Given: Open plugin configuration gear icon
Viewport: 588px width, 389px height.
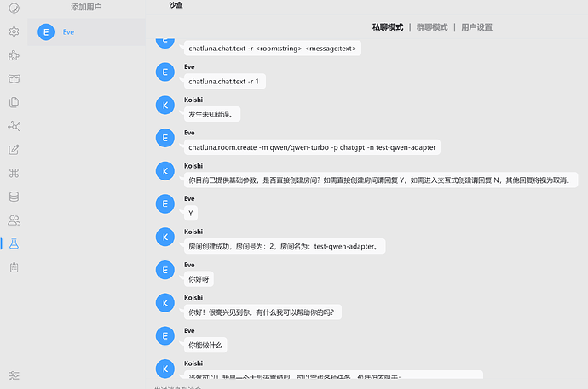Looking at the screenshot, I should [14, 31].
